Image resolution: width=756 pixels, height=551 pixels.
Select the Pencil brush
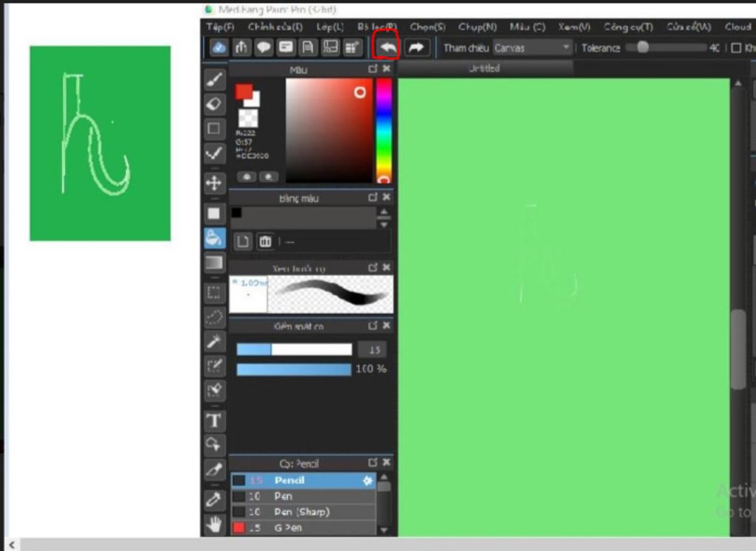pyautogui.click(x=303, y=480)
